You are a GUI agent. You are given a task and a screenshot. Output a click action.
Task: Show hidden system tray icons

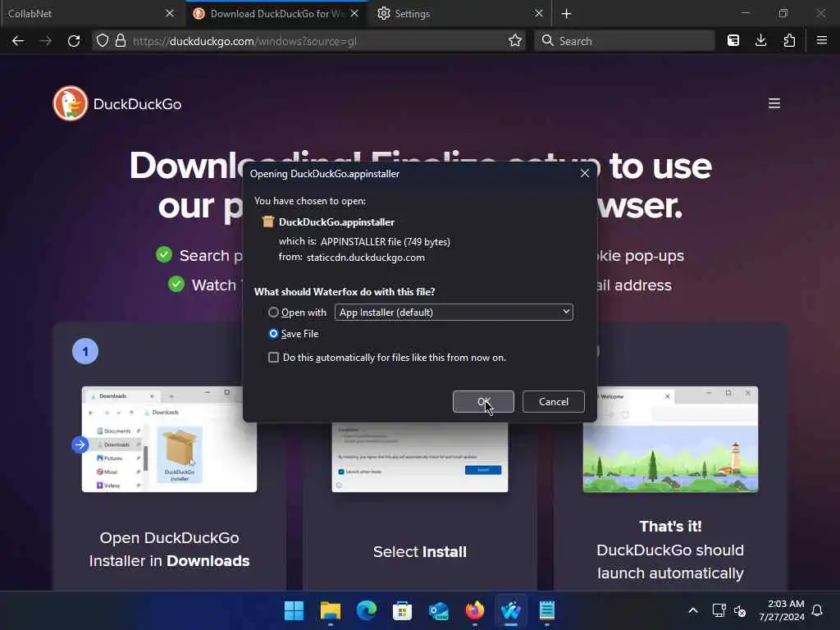692,610
